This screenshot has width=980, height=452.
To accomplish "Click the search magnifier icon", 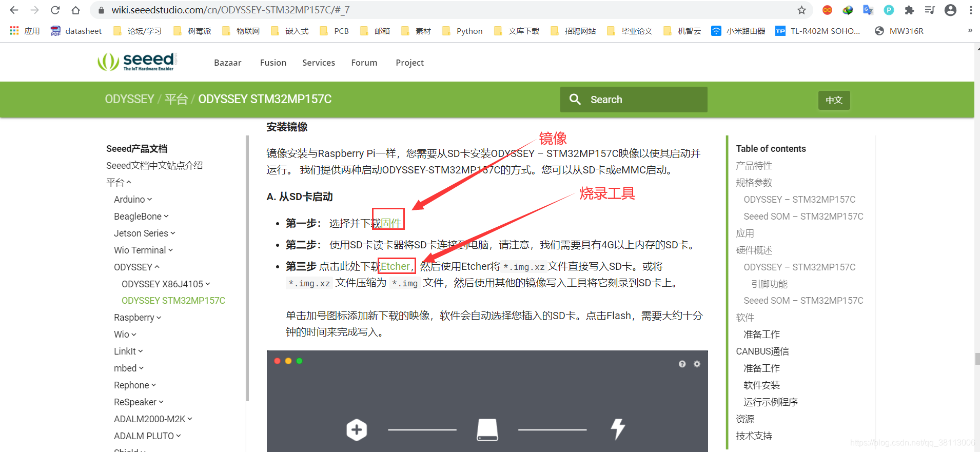I will click(575, 100).
